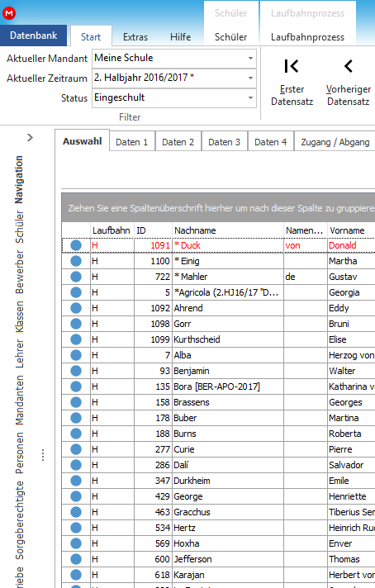375x588 pixels.
Task: Go to first record with Erster Datensatz icon
Action: 292,66
